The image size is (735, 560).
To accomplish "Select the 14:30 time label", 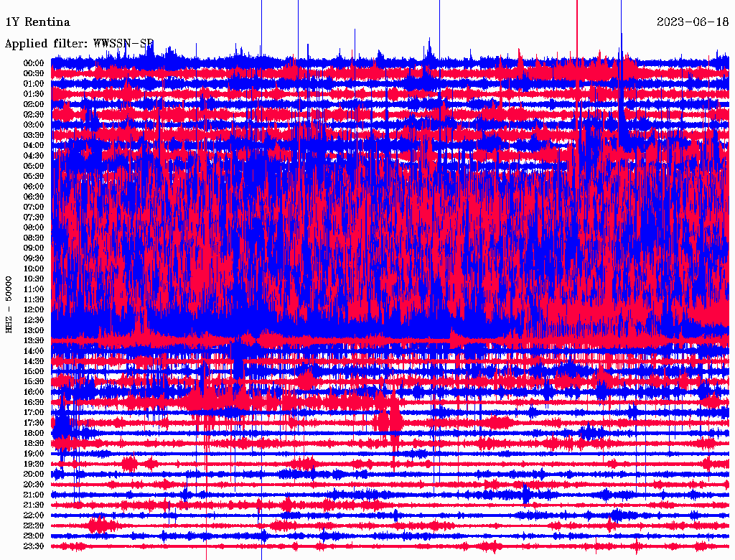I will tap(34, 362).
